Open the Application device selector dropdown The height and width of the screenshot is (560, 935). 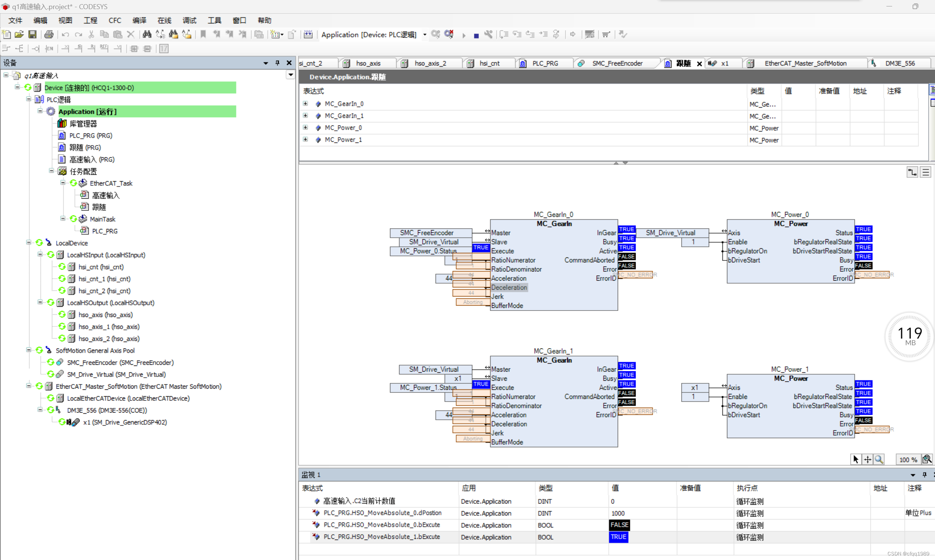pos(425,35)
